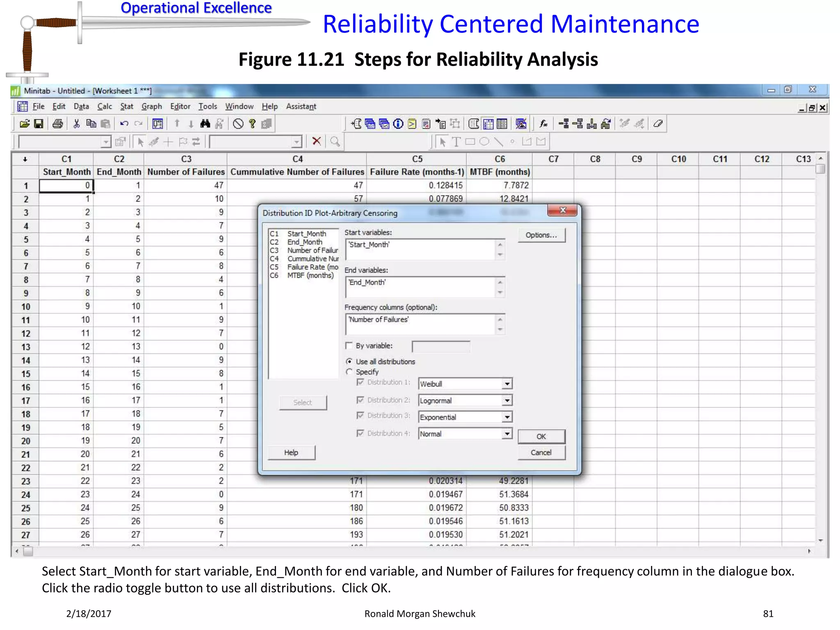
Task: Select C3 Number of Failur in variable list
Action: click(304, 250)
